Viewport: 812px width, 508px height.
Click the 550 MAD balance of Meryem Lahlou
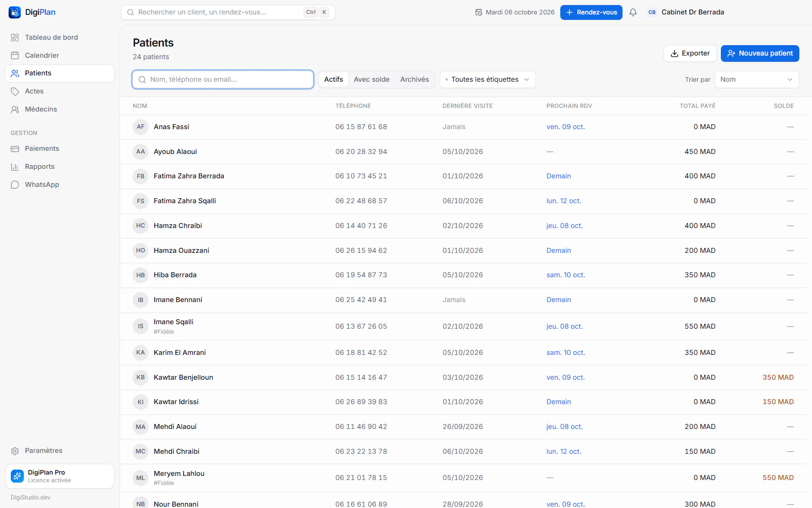coord(778,478)
